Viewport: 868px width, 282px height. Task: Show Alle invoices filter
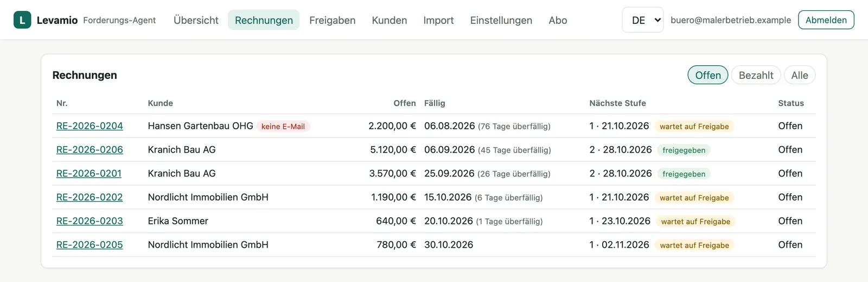point(800,75)
